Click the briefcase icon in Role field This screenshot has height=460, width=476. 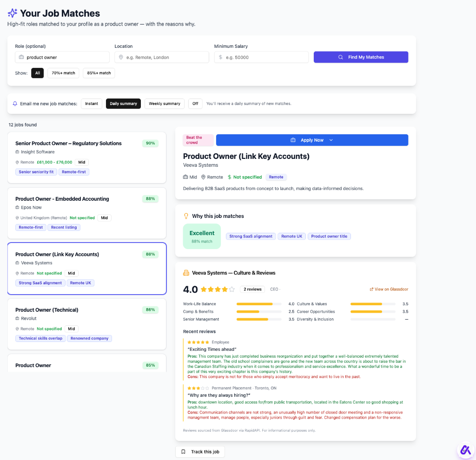21,57
